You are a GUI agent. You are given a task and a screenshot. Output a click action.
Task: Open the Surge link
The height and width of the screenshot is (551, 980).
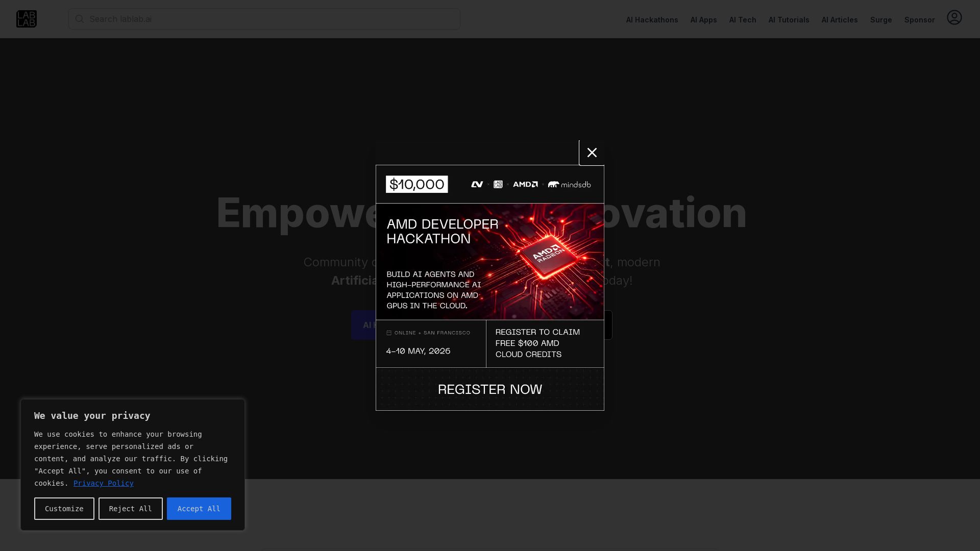click(x=880, y=20)
